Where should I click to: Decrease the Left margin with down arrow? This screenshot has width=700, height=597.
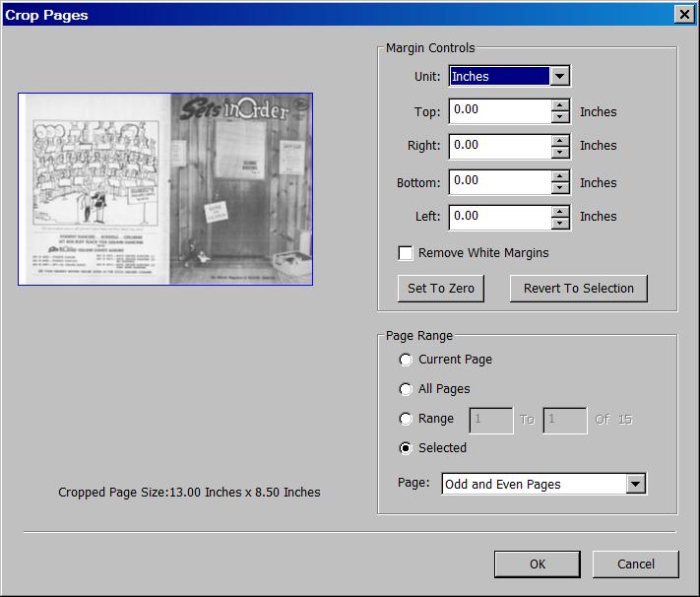[x=560, y=224]
